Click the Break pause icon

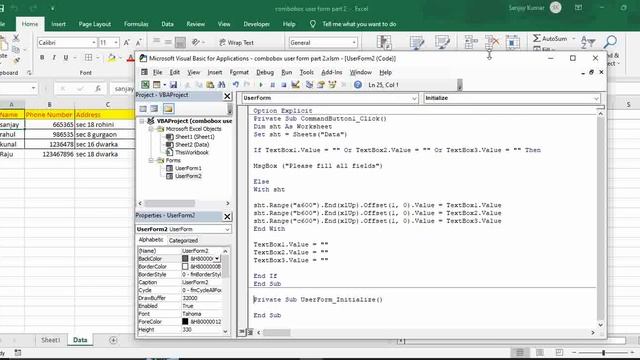tap(272, 84)
